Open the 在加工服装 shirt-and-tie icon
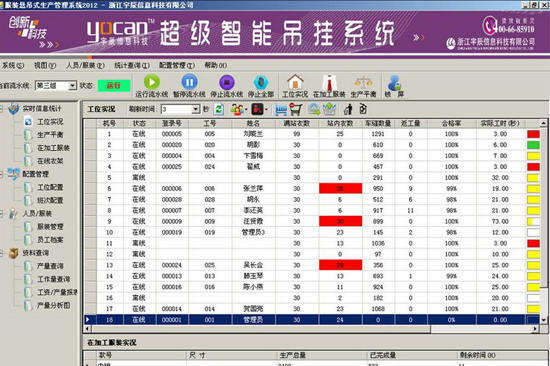This screenshot has height=366, width=550. [329, 82]
